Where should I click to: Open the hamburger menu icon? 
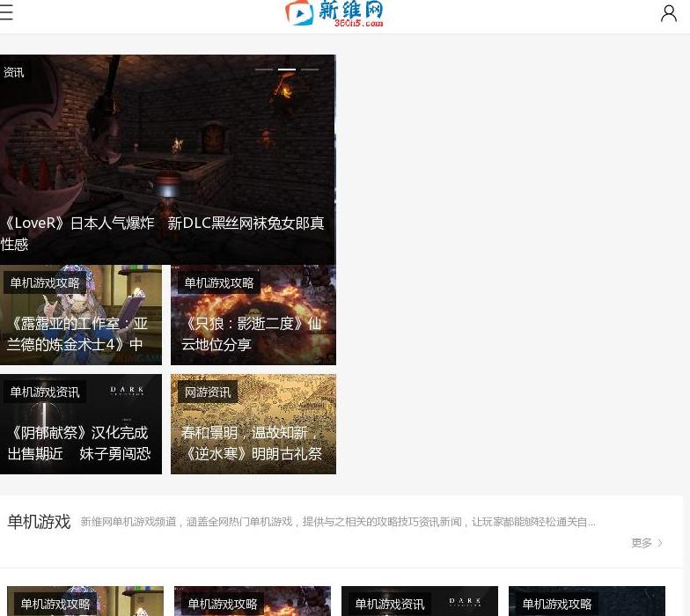pos(5,12)
